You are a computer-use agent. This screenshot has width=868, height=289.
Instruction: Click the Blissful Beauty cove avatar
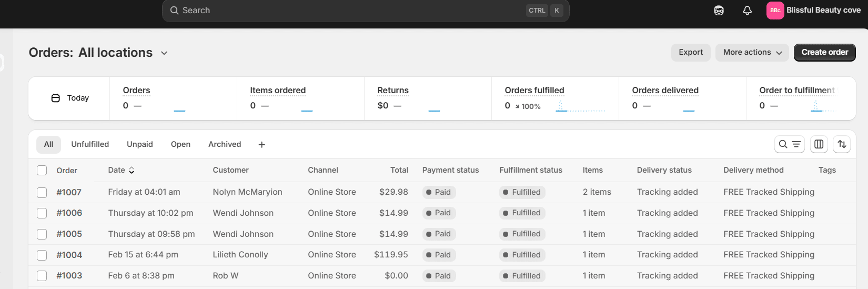pos(775,11)
